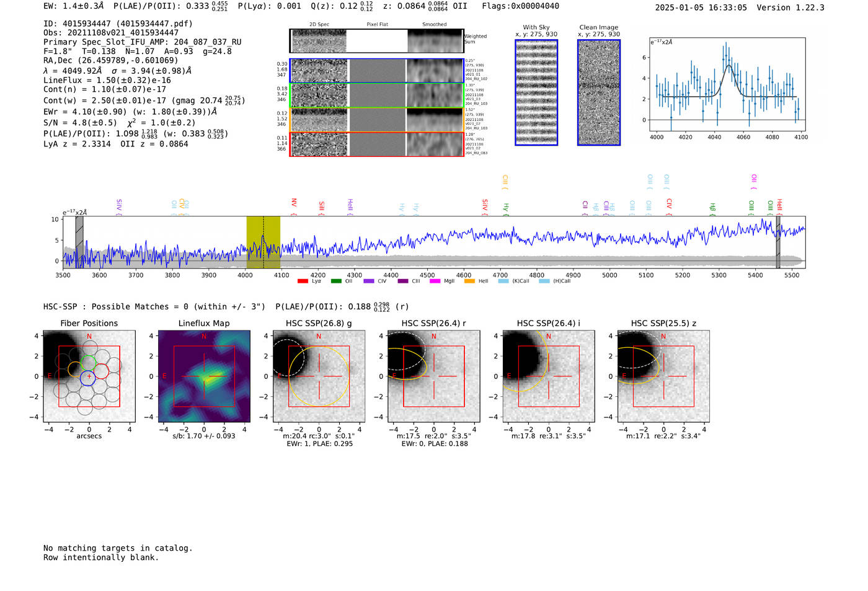Click the EWr: 1. PLAE: 0.295 caption

coord(319,443)
